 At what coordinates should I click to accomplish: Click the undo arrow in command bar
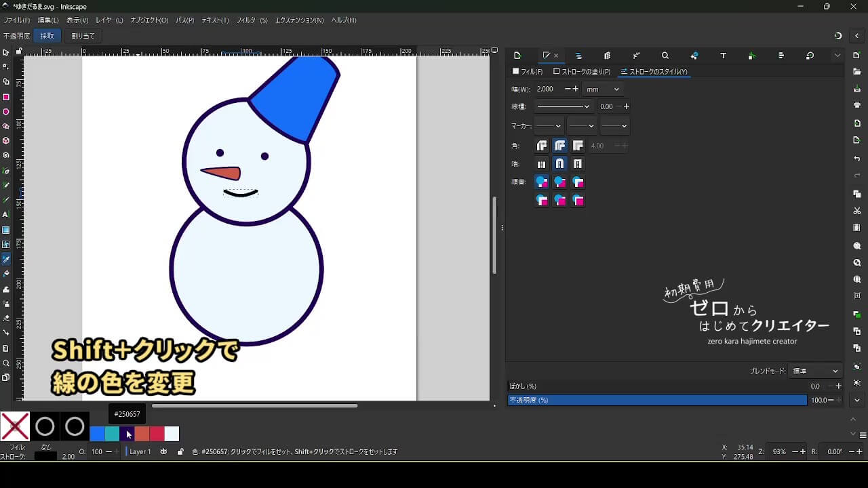[x=857, y=159]
